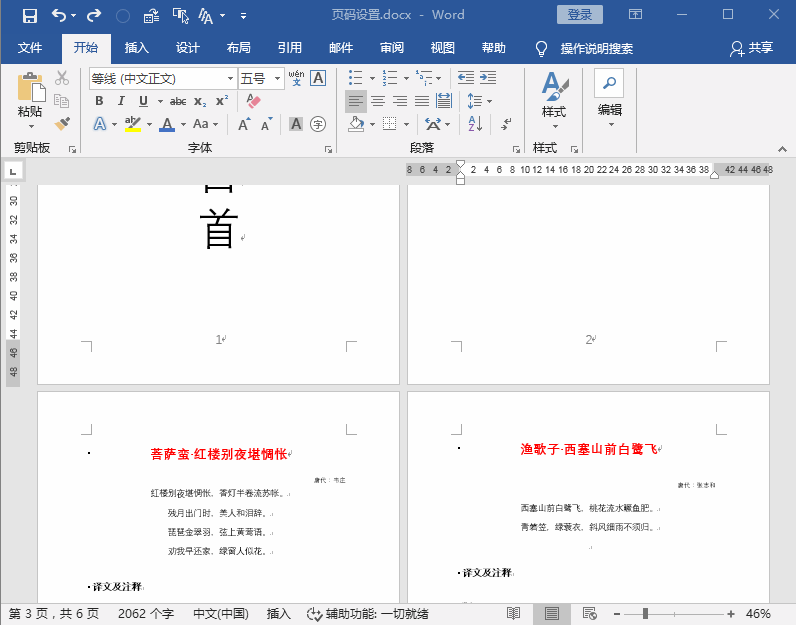Click the 登录 button
This screenshot has height=625, width=796.
580,14
